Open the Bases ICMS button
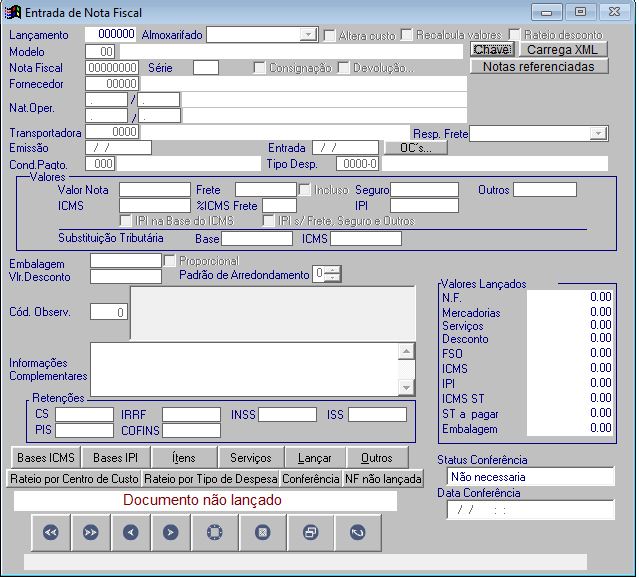 46,457
